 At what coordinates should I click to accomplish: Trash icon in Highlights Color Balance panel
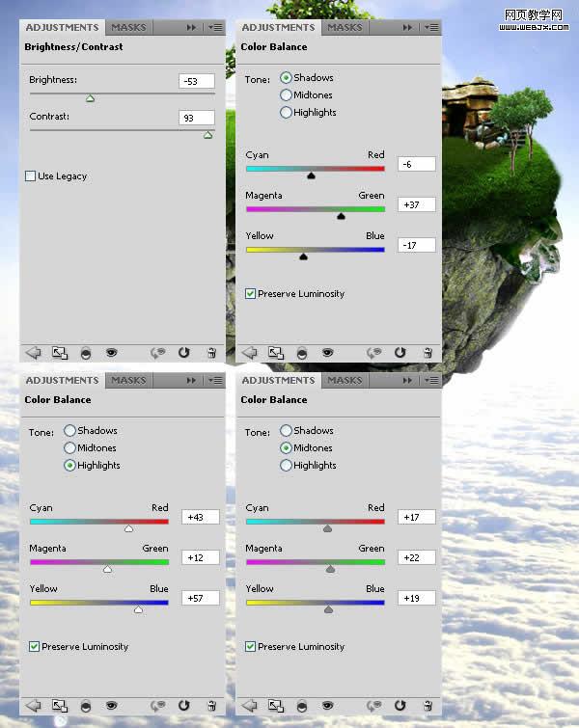[x=211, y=706]
